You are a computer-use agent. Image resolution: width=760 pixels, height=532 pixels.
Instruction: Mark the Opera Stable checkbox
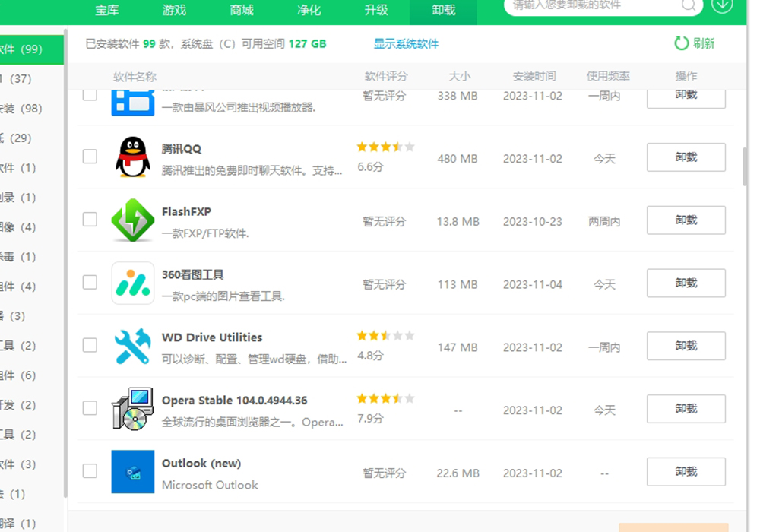click(90, 408)
